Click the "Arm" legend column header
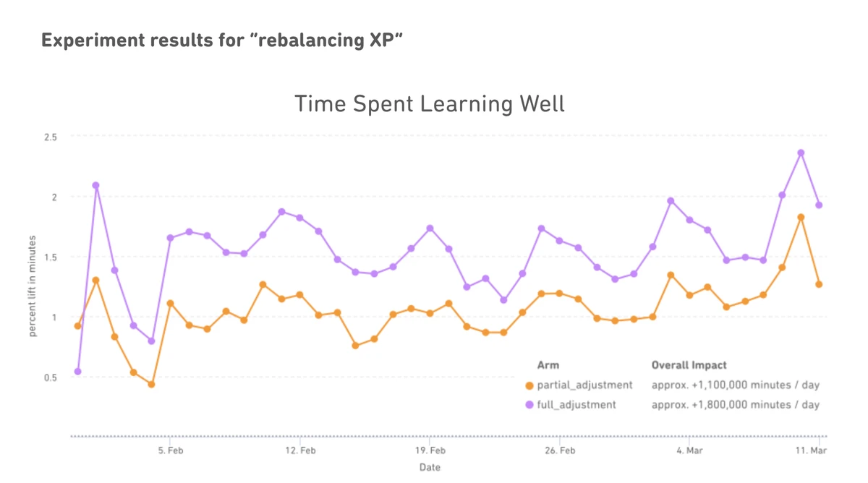Screen dimensions: 868x483 [x=548, y=366]
